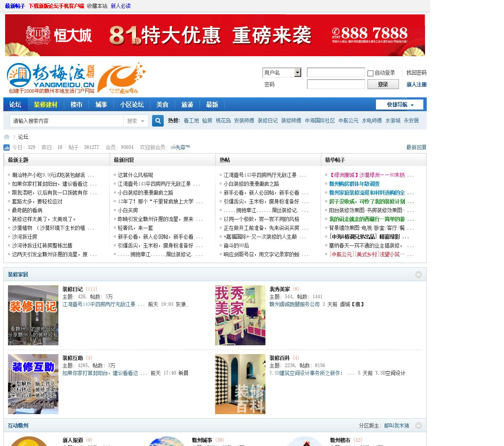Click the blue magnifier search button
Image resolution: width=504 pixels, height=446 pixels.
157,121
